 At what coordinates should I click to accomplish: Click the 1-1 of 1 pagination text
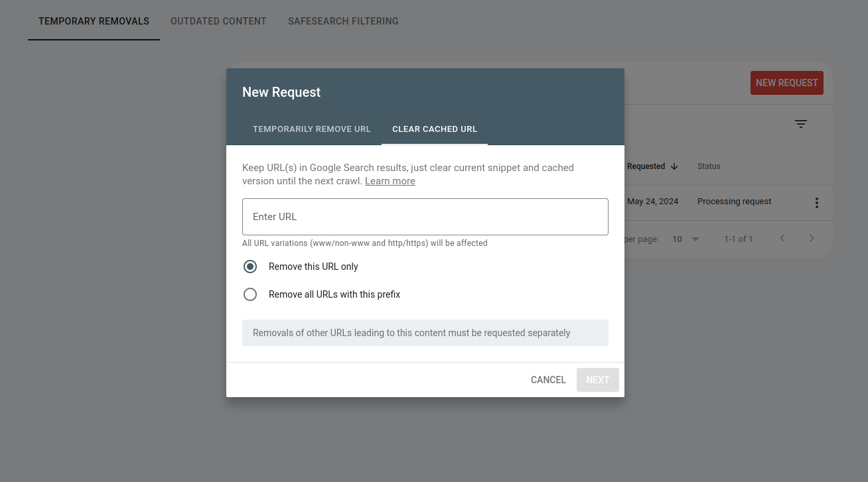point(739,239)
